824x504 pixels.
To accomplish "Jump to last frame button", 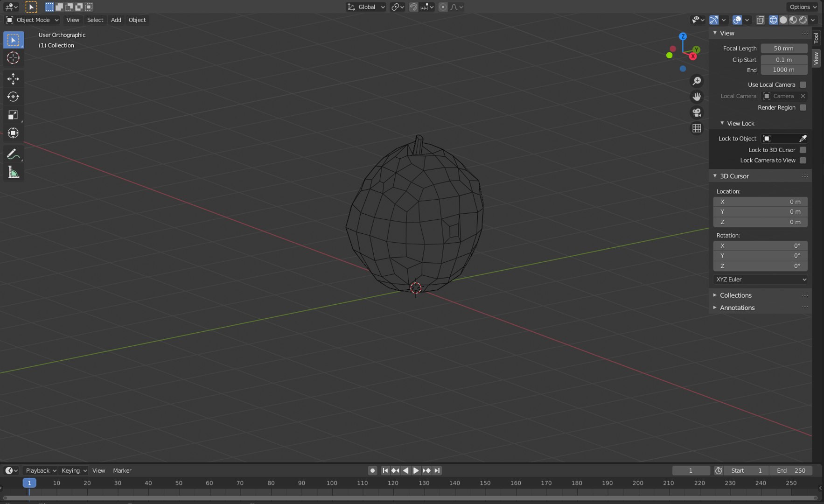I will point(437,470).
